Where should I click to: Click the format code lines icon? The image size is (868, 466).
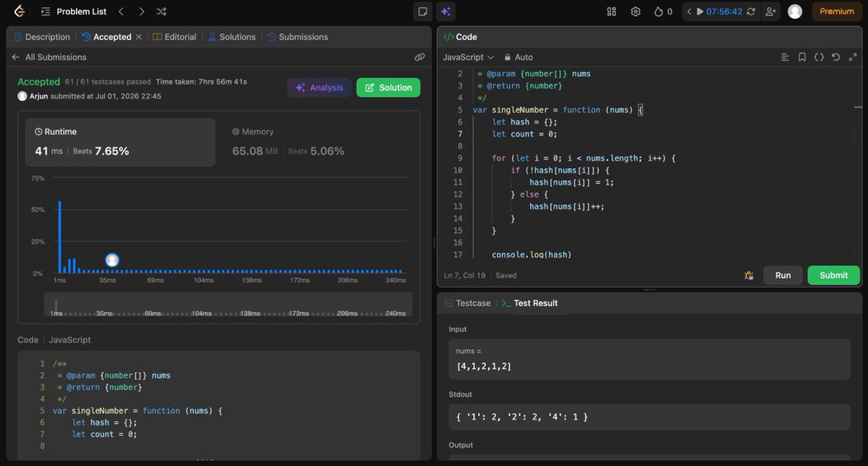pyautogui.click(x=786, y=57)
